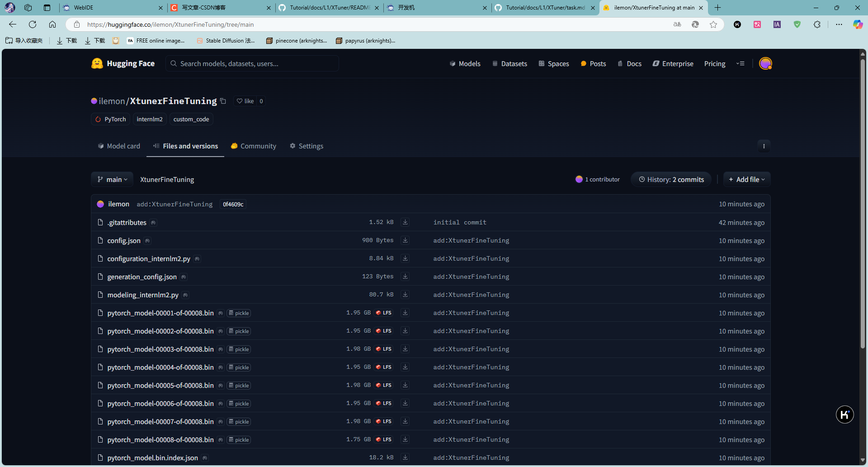Download modeling_internlm2.py via its arrow icon

[x=405, y=295]
